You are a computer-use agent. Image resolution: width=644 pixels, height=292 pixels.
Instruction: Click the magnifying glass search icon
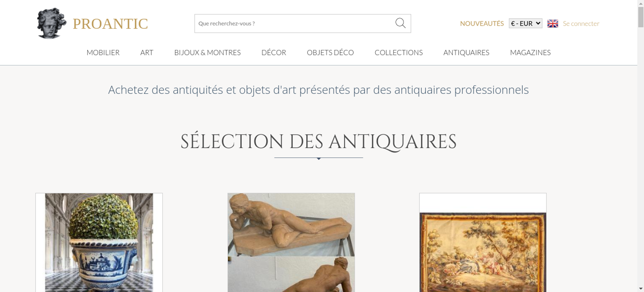click(x=400, y=23)
